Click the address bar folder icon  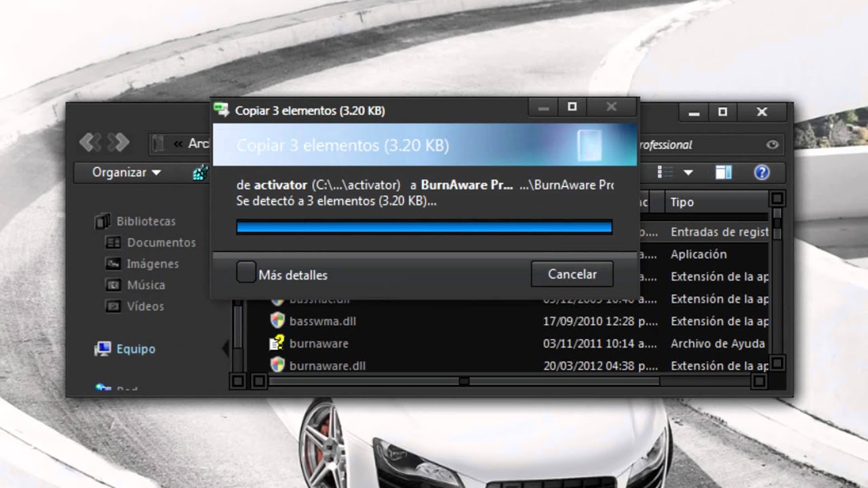[x=157, y=143]
